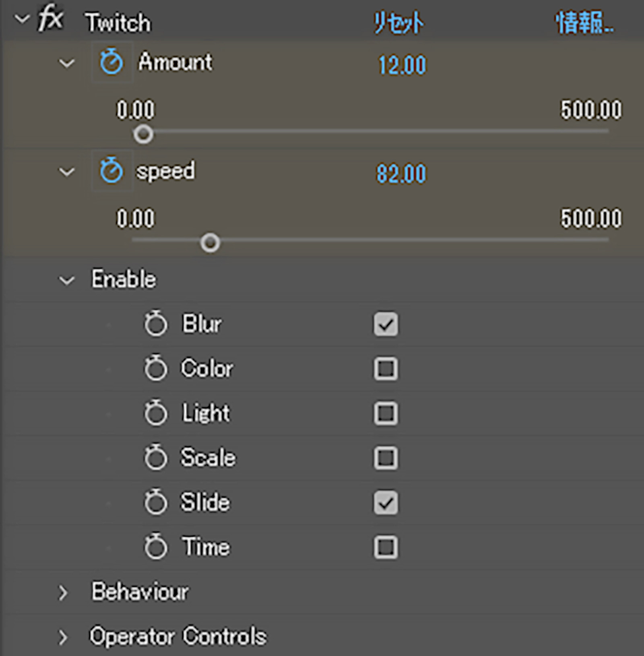
Task: Open the 情報 info link
Action: [585, 23]
